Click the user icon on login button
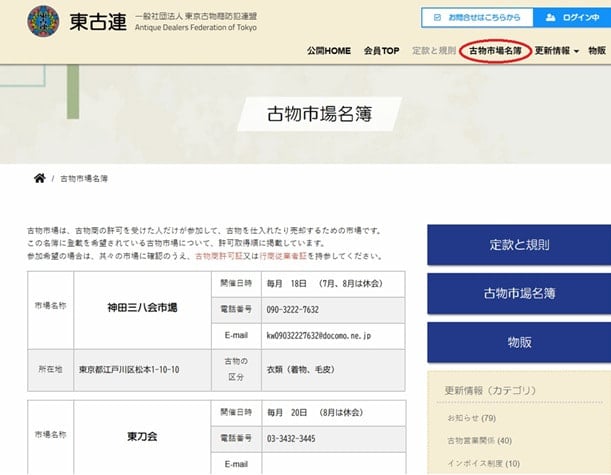 tap(549, 17)
